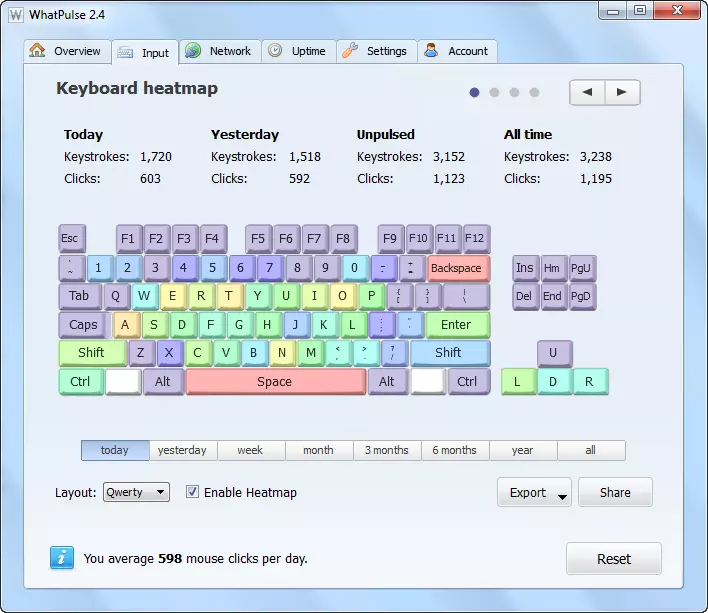Click the right Ctrl key on heatmap

pyautogui.click(x=468, y=381)
